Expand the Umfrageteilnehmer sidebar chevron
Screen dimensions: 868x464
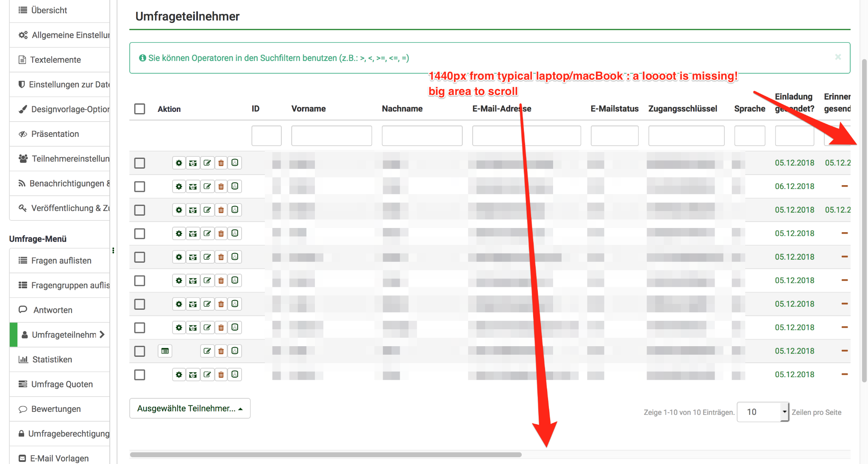[x=102, y=335]
